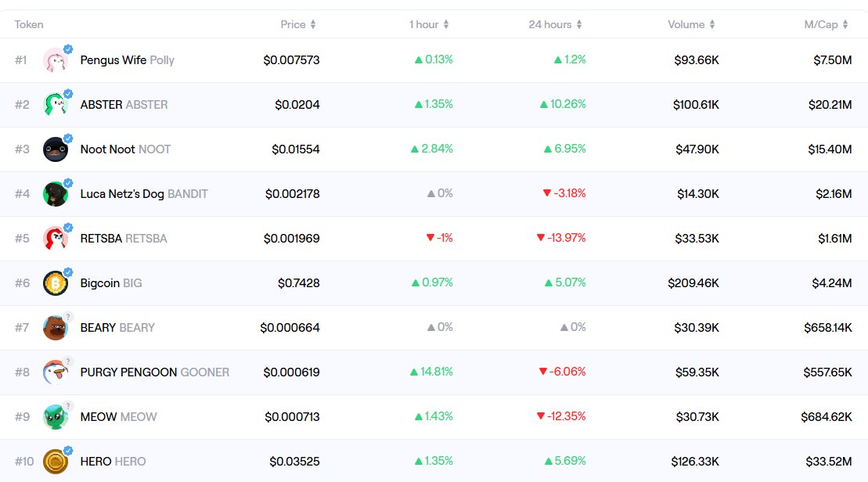The image size is (868, 482).
Task: Click the -13.97% 24-hour change value
Action: [561, 238]
